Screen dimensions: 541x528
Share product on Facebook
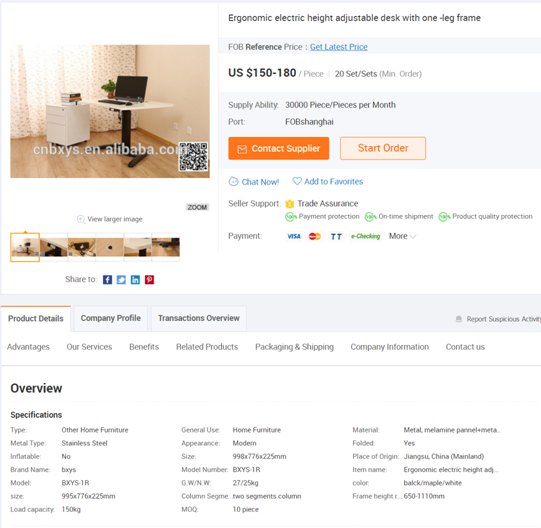coord(107,280)
